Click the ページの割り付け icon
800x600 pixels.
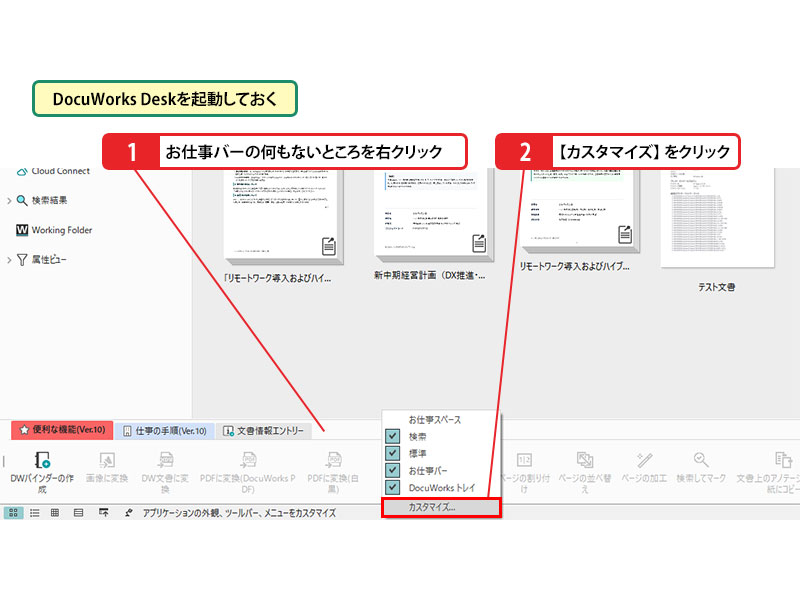[x=524, y=460]
